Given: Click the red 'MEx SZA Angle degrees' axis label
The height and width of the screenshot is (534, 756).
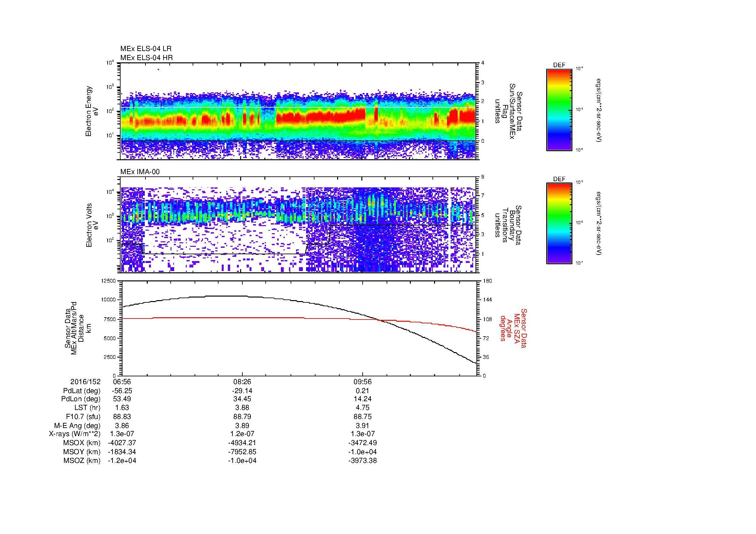Looking at the screenshot, I should coord(514,328).
